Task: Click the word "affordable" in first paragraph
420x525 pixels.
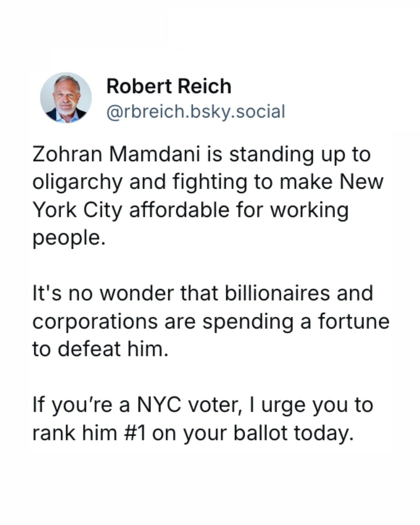Action: point(179,210)
